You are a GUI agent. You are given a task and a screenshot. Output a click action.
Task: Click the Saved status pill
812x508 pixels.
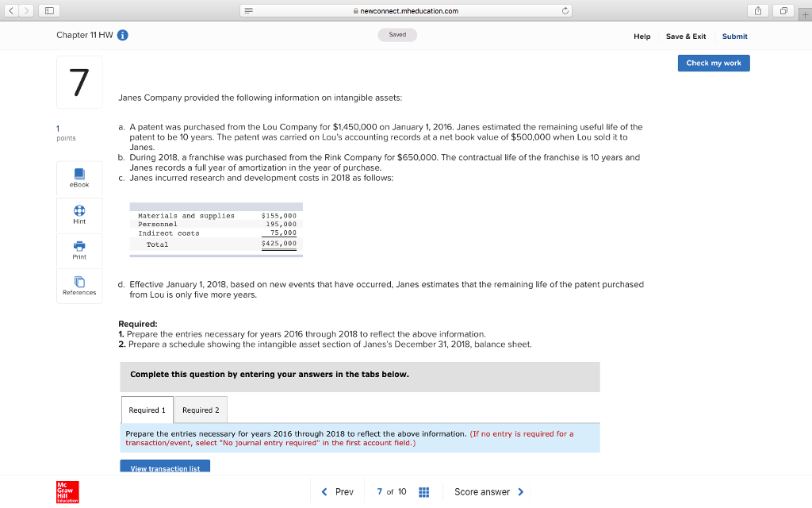[x=397, y=35]
